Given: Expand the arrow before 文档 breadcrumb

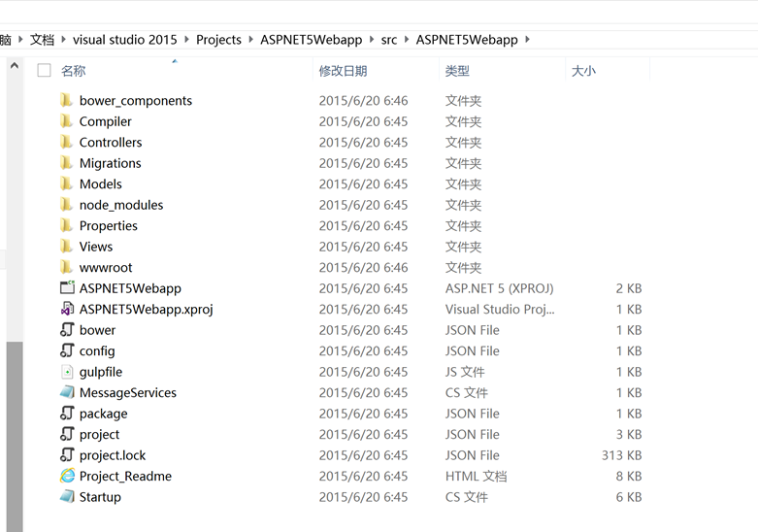Looking at the screenshot, I should [x=20, y=39].
